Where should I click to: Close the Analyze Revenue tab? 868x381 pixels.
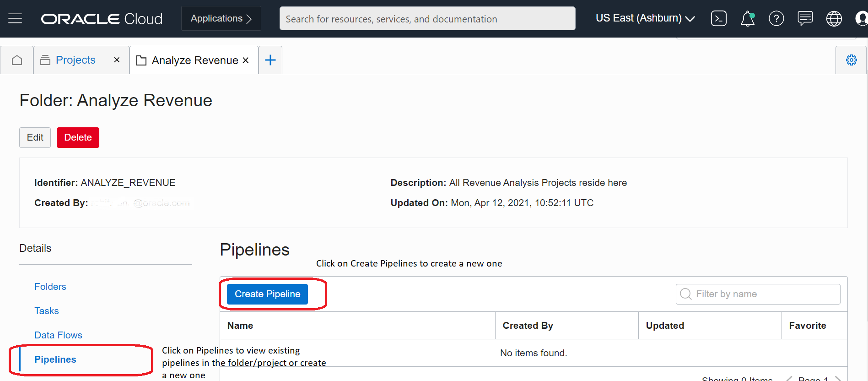pos(246,60)
